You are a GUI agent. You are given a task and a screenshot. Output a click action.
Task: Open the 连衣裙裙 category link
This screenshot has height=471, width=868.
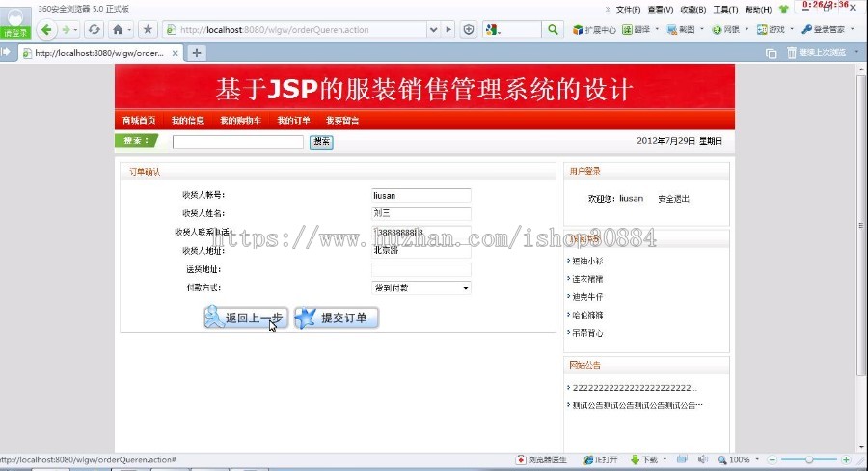click(x=587, y=279)
